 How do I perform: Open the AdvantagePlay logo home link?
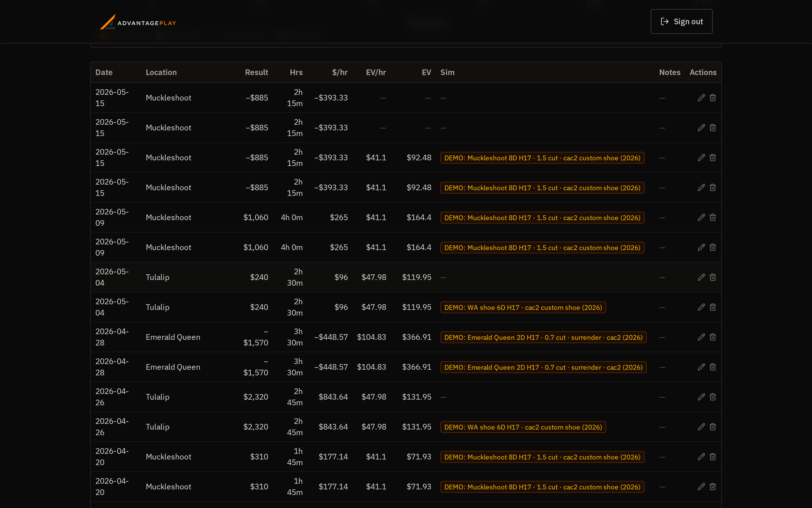click(138, 22)
